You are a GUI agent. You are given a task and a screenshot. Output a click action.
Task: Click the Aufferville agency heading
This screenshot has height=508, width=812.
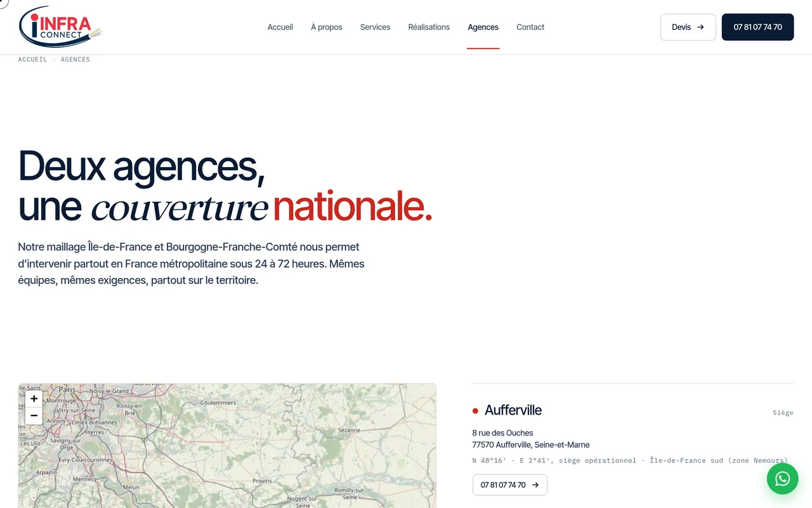(x=513, y=410)
